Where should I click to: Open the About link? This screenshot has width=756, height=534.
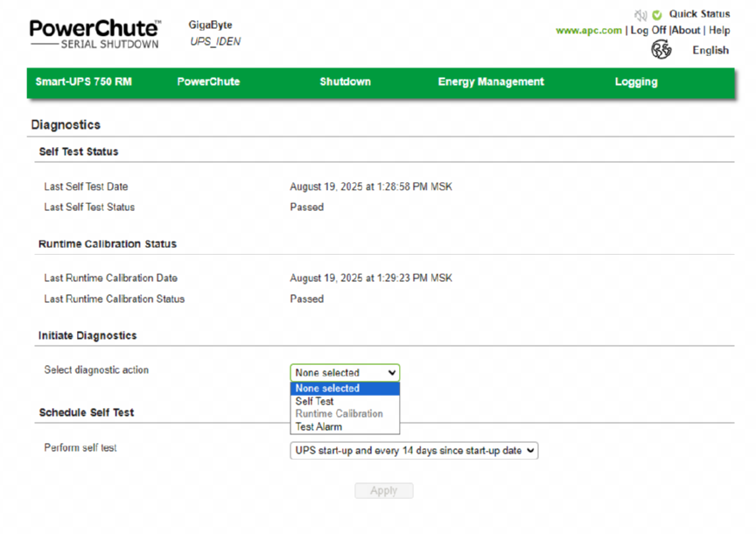pos(686,31)
